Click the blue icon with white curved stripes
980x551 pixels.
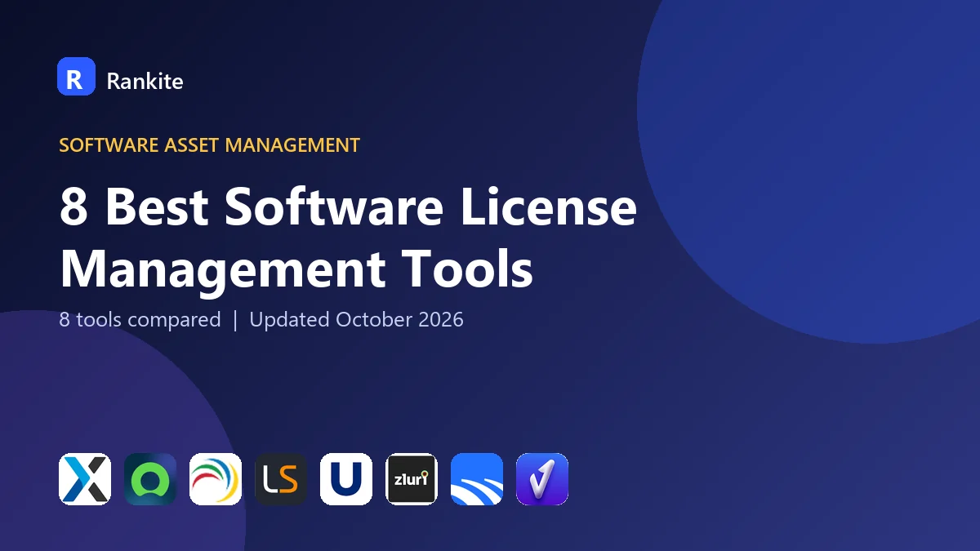[x=477, y=479]
